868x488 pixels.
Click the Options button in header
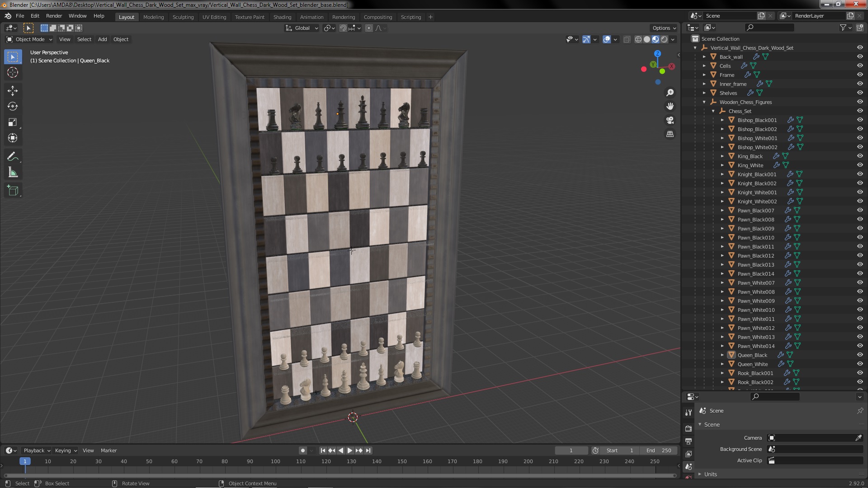click(664, 28)
